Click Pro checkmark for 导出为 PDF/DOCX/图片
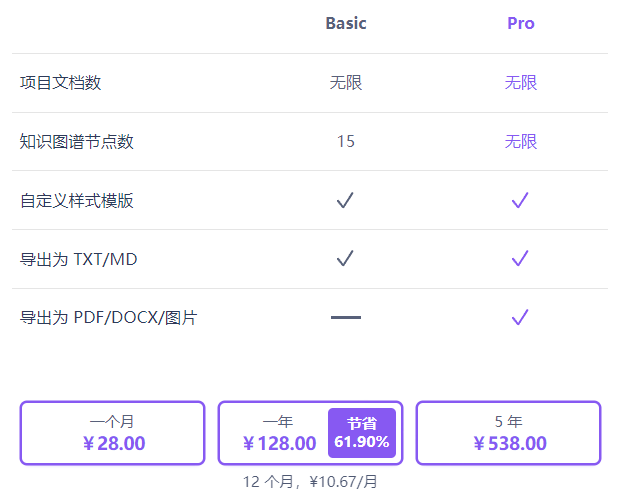 click(x=520, y=318)
